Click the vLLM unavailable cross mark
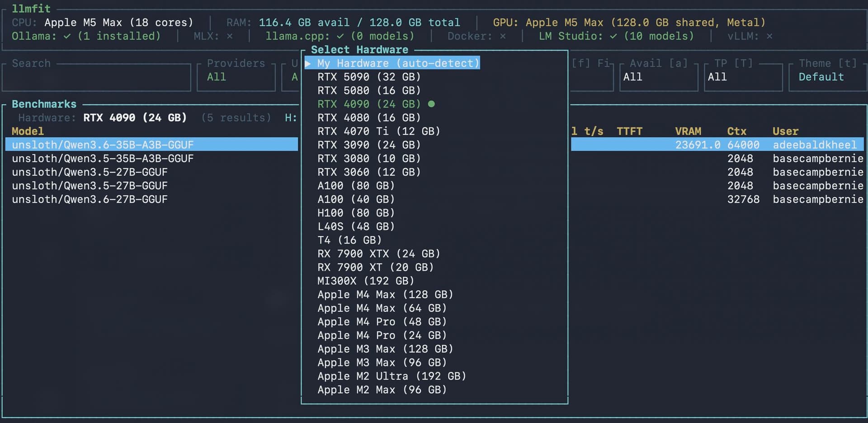 769,36
